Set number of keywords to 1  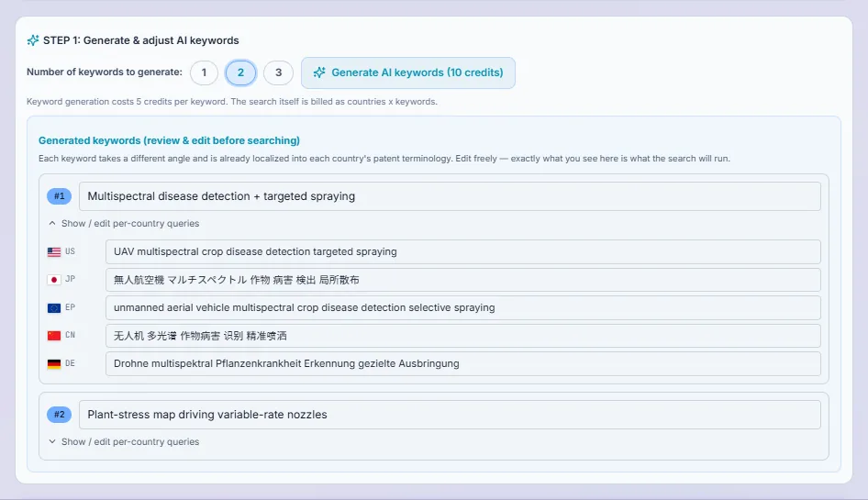[204, 72]
